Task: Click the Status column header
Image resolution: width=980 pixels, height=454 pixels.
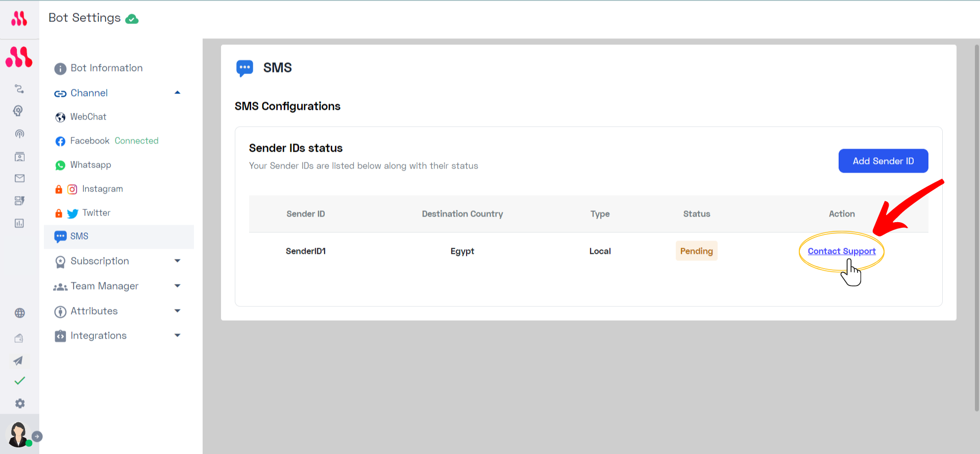Action: (x=697, y=214)
